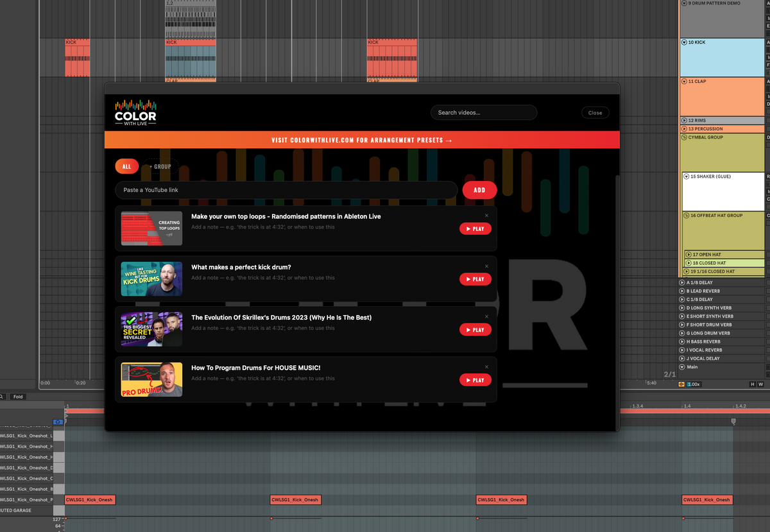Image resolution: width=770 pixels, height=532 pixels.
Task: Unfold the D LONG SYNTH VERB return
Action: coord(682,307)
